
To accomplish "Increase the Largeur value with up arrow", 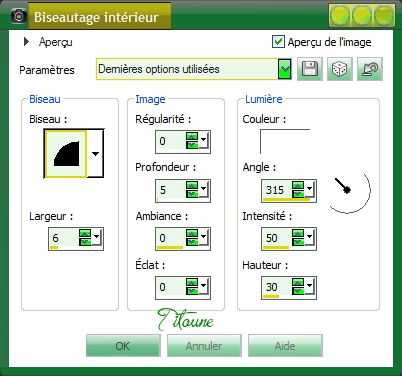I will [x=85, y=234].
